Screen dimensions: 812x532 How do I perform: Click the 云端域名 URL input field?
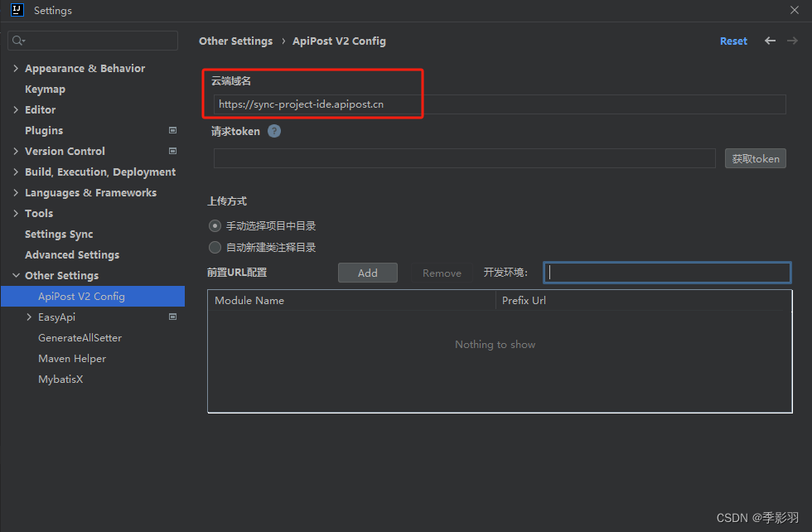(x=500, y=104)
